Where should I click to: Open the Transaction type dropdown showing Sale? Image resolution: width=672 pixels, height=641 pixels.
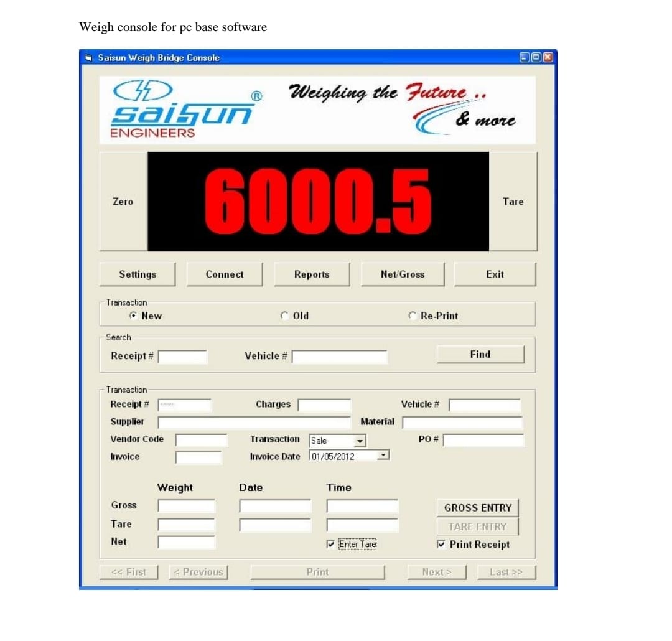click(x=360, y=440)
